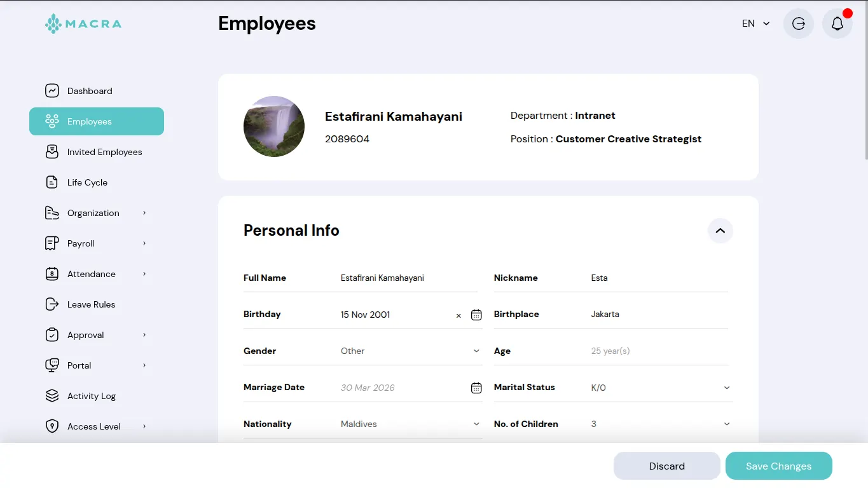
Task: Open the EN language selector
Action: tap(755, 24)
